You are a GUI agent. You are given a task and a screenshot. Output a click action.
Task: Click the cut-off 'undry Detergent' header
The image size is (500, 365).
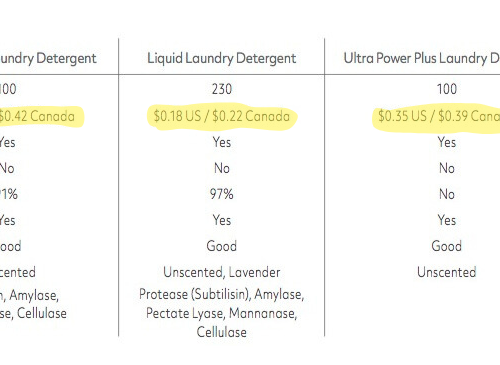pyautogui.click(x=48, y=59)
